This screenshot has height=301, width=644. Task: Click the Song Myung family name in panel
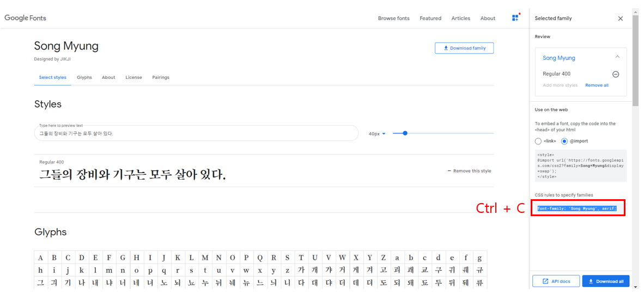tap(558, 58)
